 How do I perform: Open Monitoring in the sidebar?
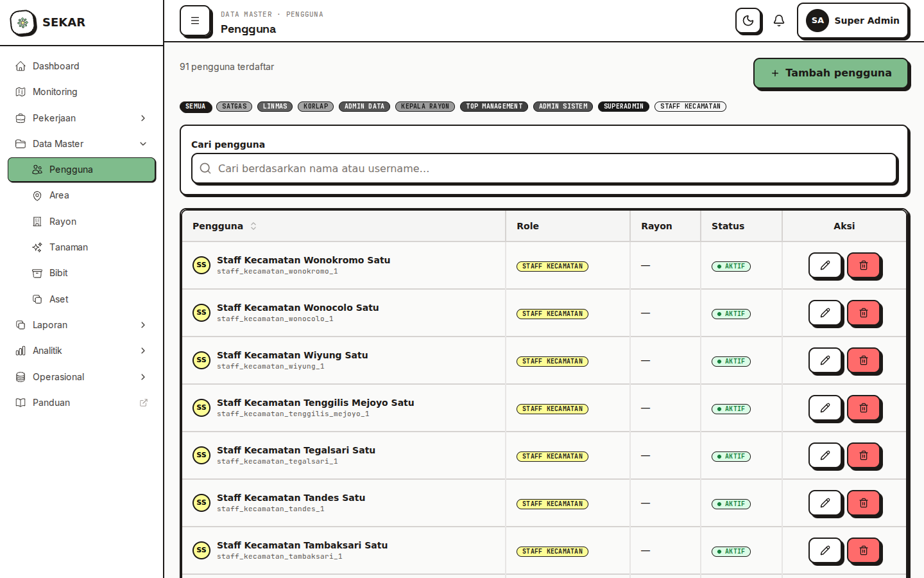pyautogui.click(x=81, y=92)
